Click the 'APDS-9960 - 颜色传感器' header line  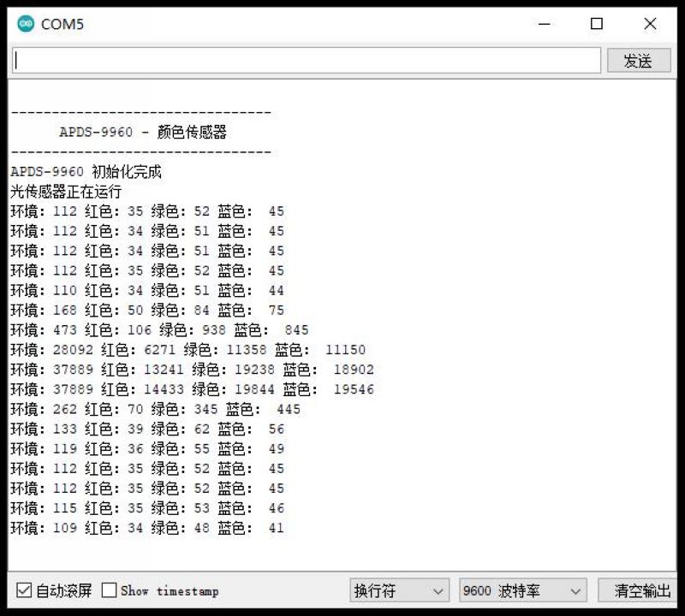pyautogui.click(x=143, y=133)
